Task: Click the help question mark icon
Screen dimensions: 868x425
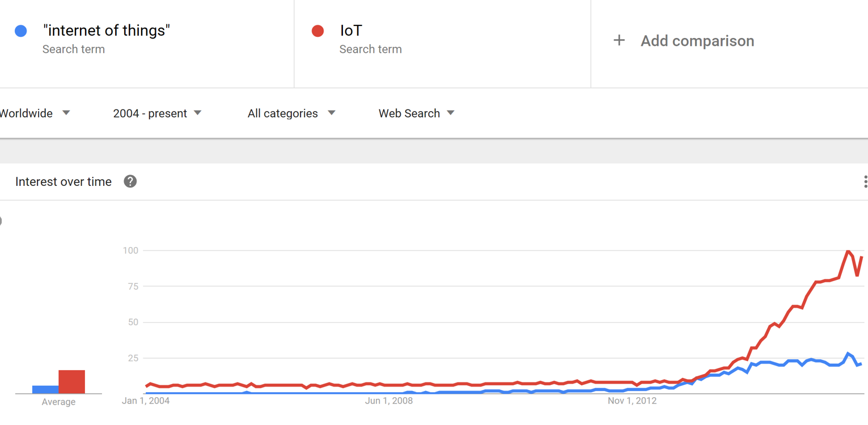Action: [130, 181]
